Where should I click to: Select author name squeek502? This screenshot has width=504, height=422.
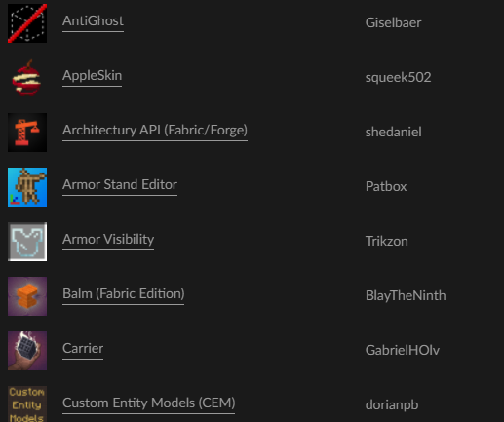(x=398, y=78)
